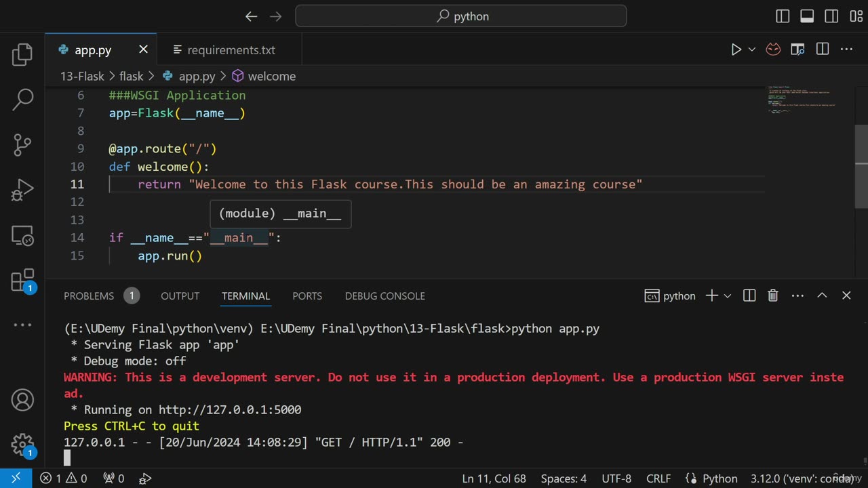Image resolution: width=868 pixels, height=488 pixels.
Task: Toggle the bottom panel layout icon
Action: point(807,16)
